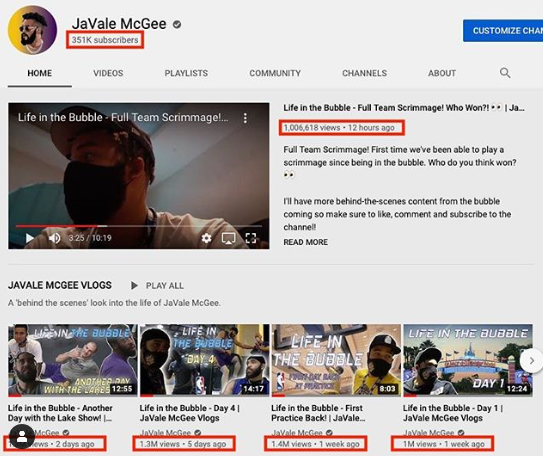Click round account icon at bottom left
This screenshot has height=456, width=543.
(x=22, y=437)
